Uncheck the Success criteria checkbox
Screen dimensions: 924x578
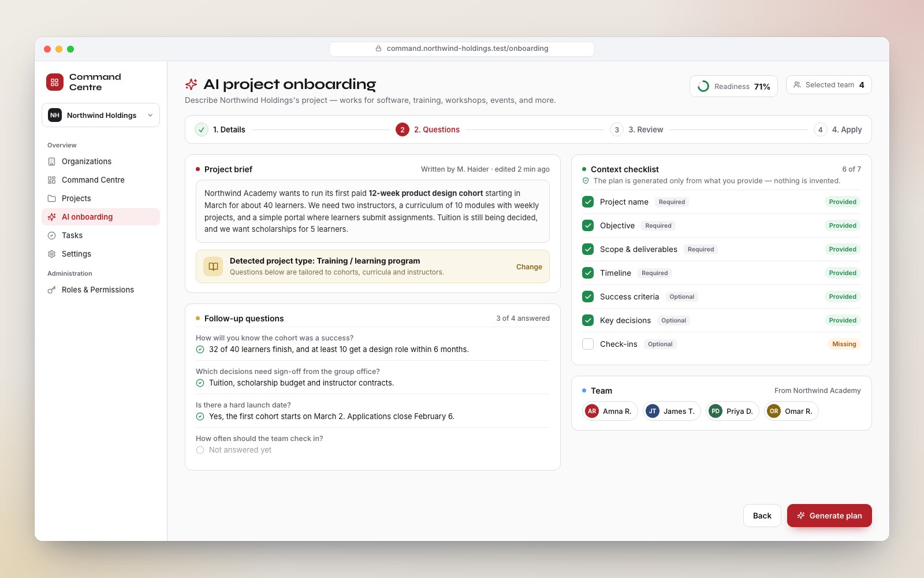click(588, 297)
